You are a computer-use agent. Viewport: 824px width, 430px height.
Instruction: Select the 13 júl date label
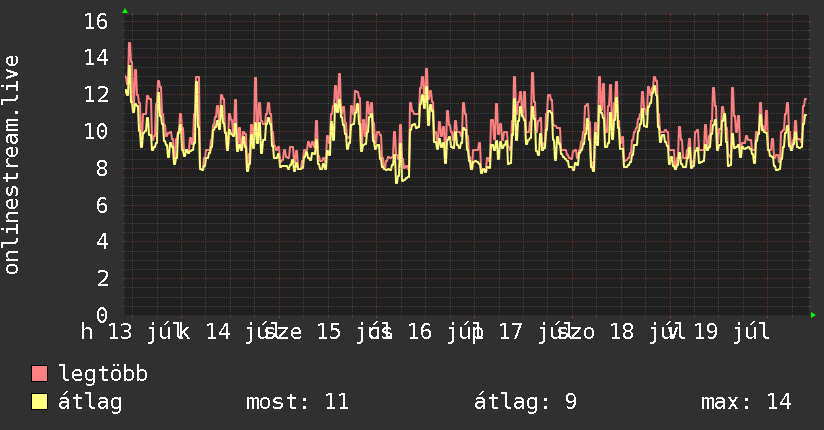[x=140, y=332]
